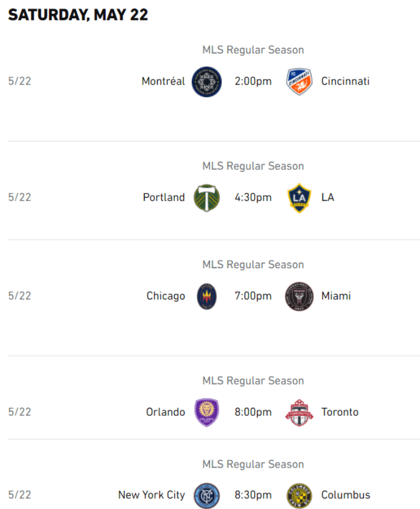Click the FC Cincinnati team crest

(299, 81)
